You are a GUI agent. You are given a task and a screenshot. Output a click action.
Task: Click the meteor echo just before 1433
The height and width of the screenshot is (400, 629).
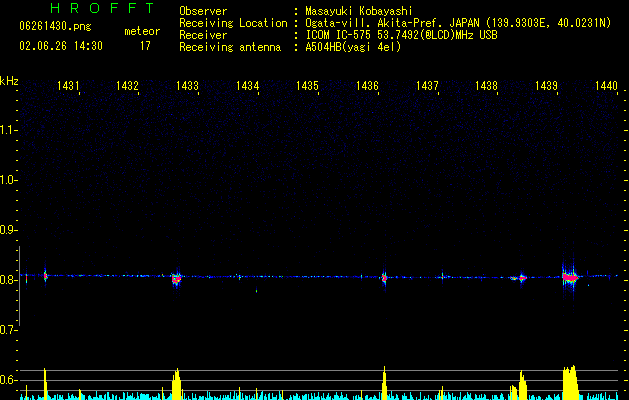pos(177,278)
